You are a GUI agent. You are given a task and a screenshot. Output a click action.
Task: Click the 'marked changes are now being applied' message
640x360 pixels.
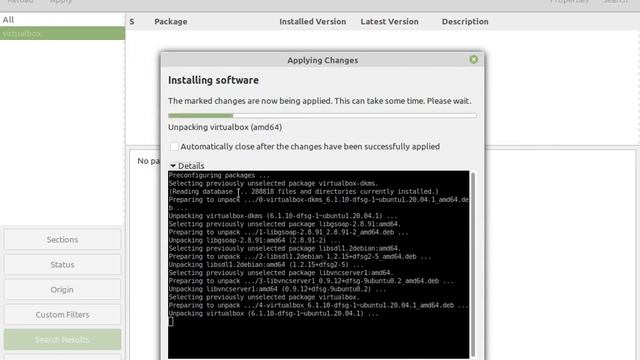[320, 101]
